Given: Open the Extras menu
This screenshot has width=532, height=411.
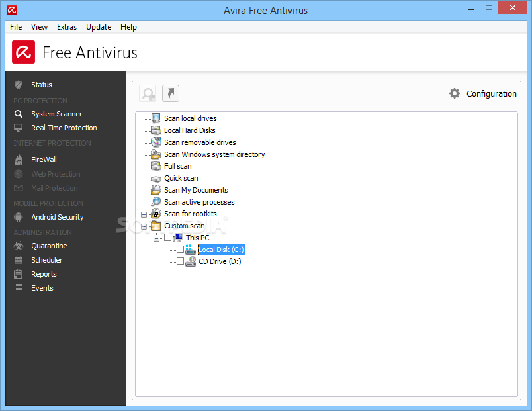Looking at the screenshot, I should coord(67,27).
